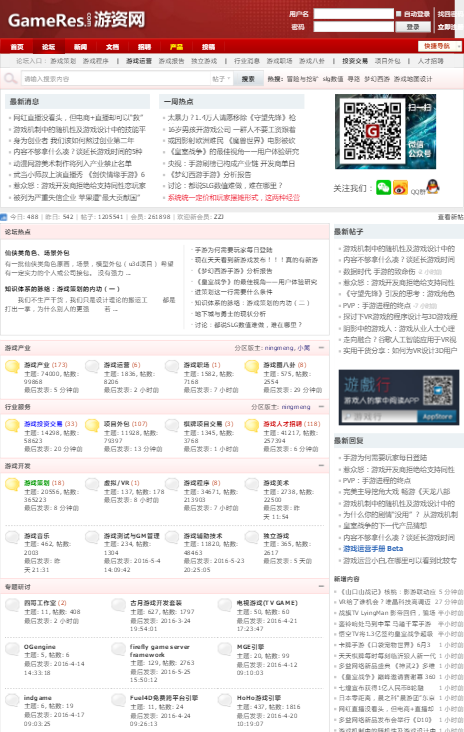The height and width of the screenshot is (732, 464).
Task: Click the 用户名 input field
Action: point(354,14)
